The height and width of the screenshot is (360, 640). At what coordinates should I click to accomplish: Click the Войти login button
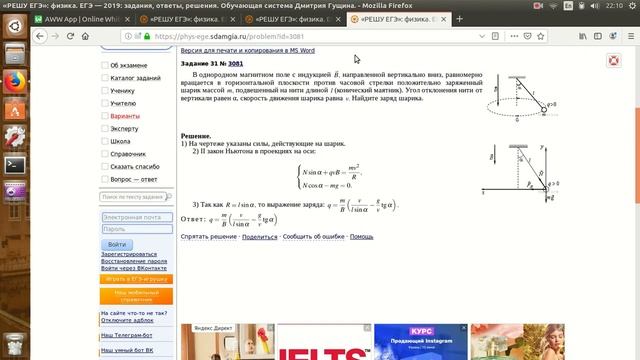(117, 244)
